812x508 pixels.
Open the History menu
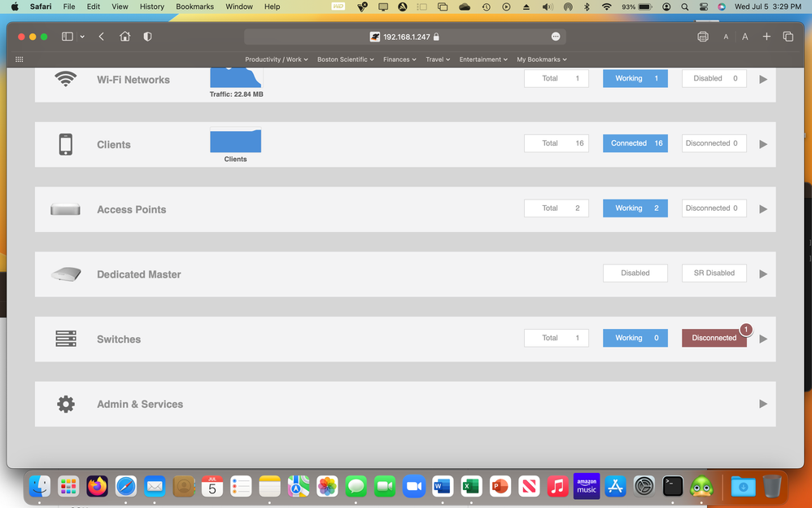151,7
